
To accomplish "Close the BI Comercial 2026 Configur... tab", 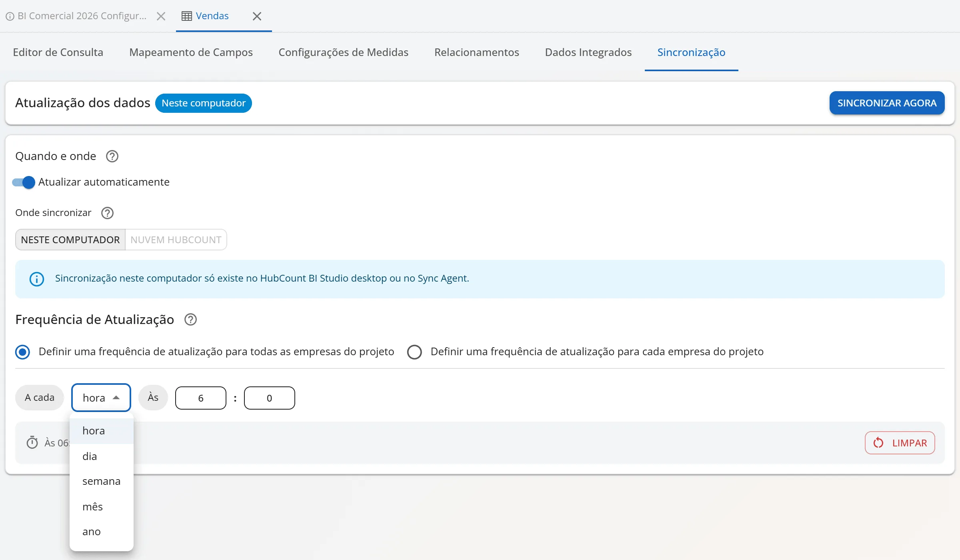I will (x=161, y=16).
